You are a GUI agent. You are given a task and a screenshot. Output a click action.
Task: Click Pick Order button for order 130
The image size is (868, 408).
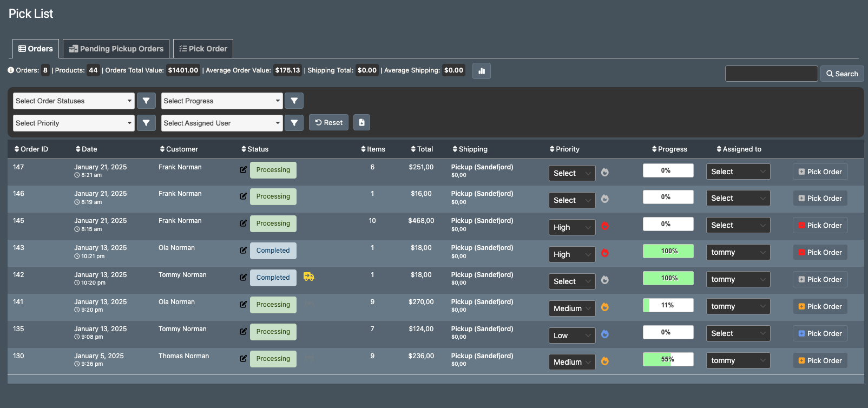point(820,360)
